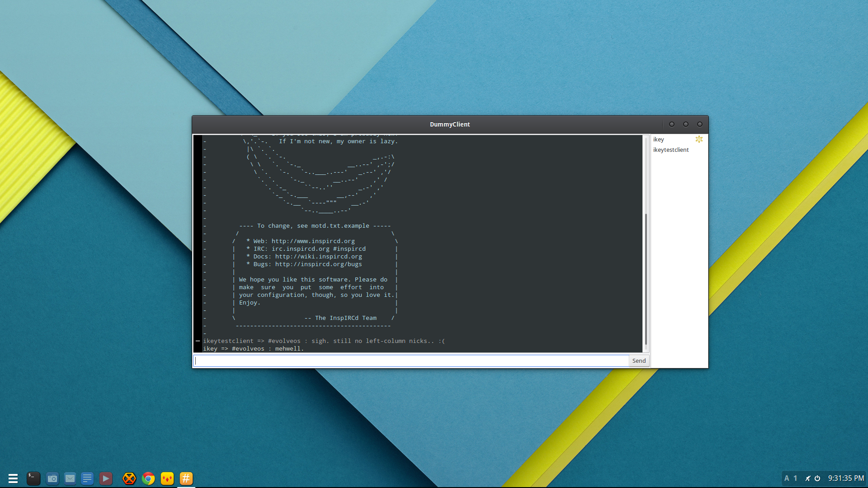Open the clock showing 9:31:35 PM

pos(846,478)
